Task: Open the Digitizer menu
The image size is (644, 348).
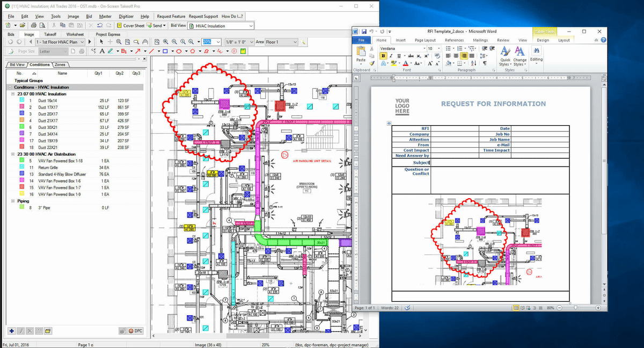Action: coord(126,17)
